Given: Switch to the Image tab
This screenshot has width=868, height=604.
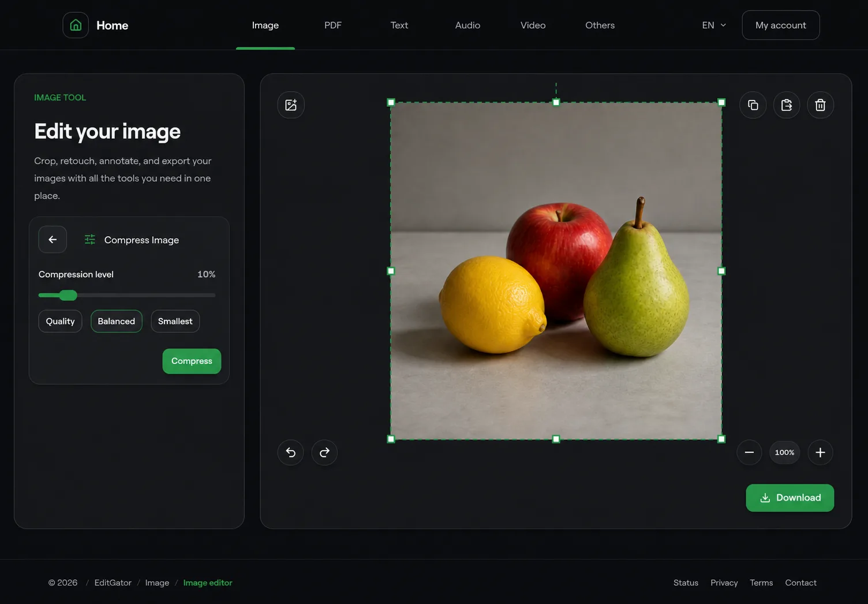Looking at the screenshot, I should (x=265, y=25).
